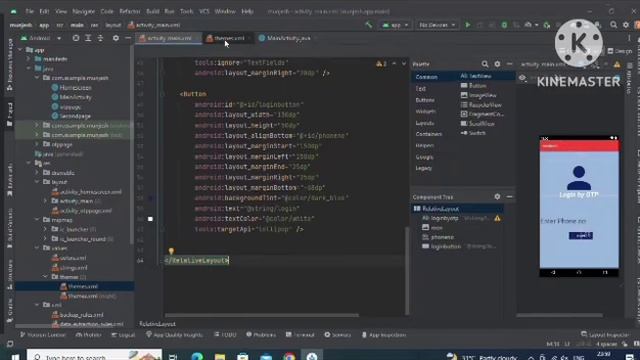The width and height of the screenshot is (640, 360).
Task: Click editor warnings indicator showing 2
Action: [381, 64]
